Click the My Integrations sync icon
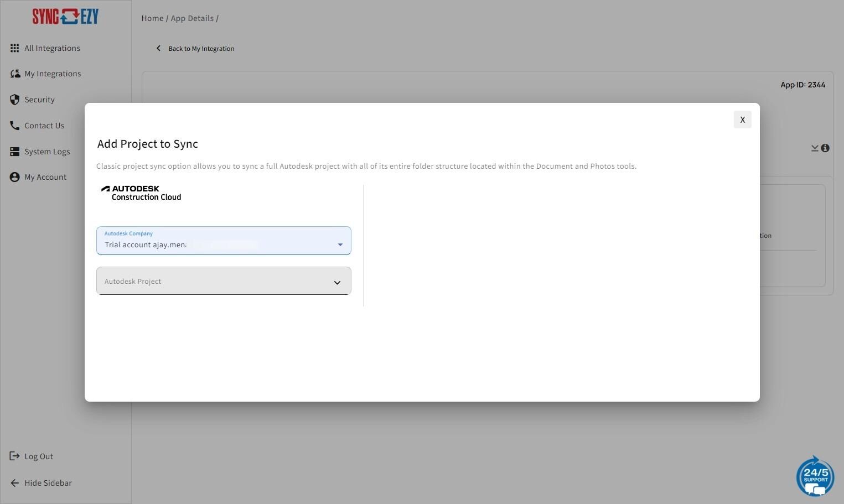The width and height of the screenshot is (844, 504). pos(15,74)
